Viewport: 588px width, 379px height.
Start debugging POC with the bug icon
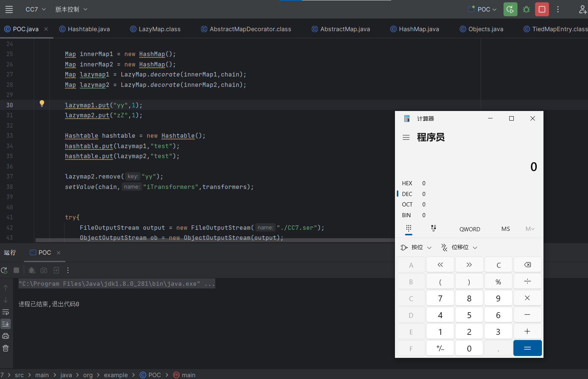pyautogui.click(x=526, y=9)
